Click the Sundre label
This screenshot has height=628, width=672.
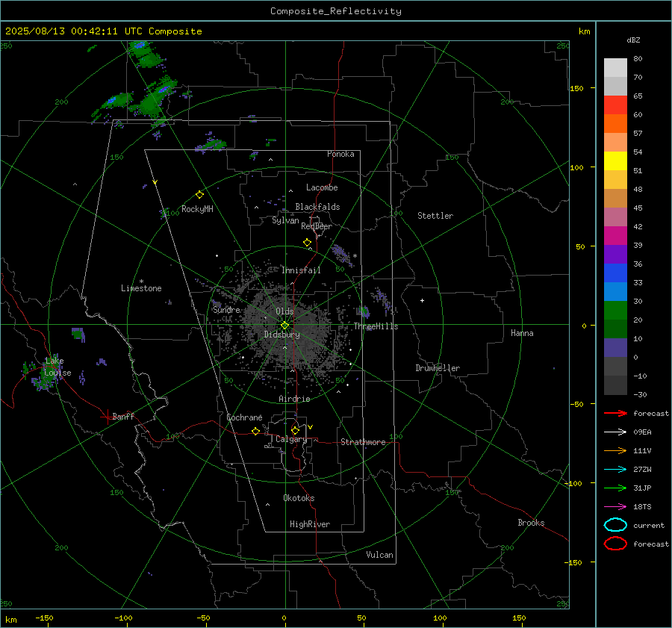click(226, 309)
